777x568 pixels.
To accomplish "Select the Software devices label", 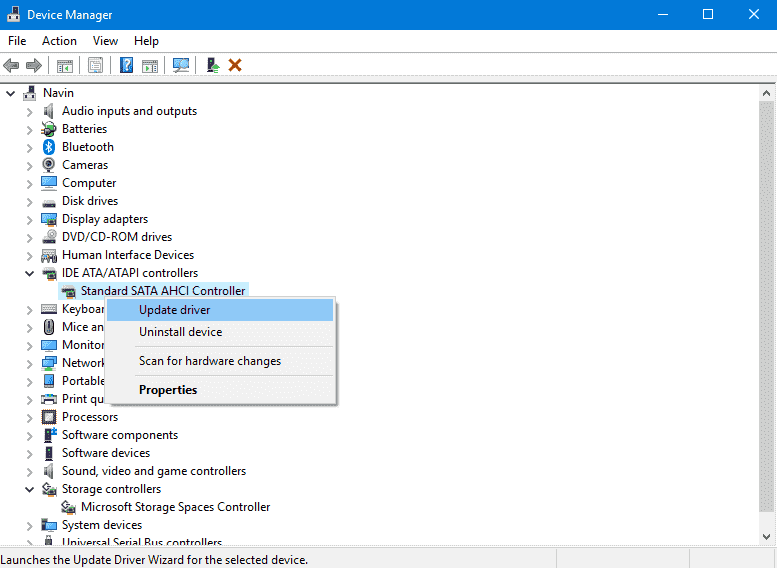I will point(106,453).
